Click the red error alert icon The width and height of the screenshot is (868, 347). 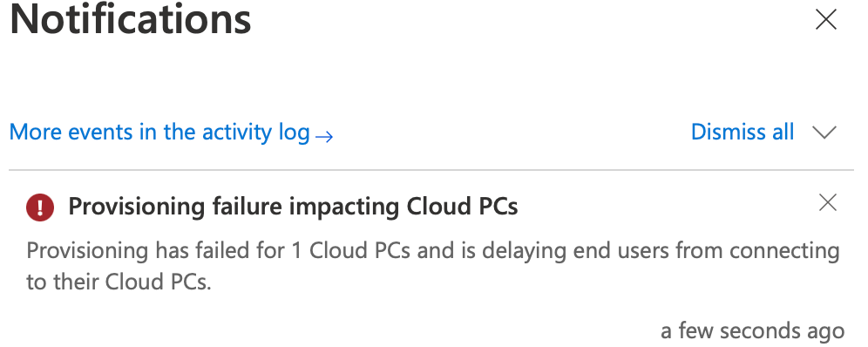pyautogui.click(x=40, y=208)
